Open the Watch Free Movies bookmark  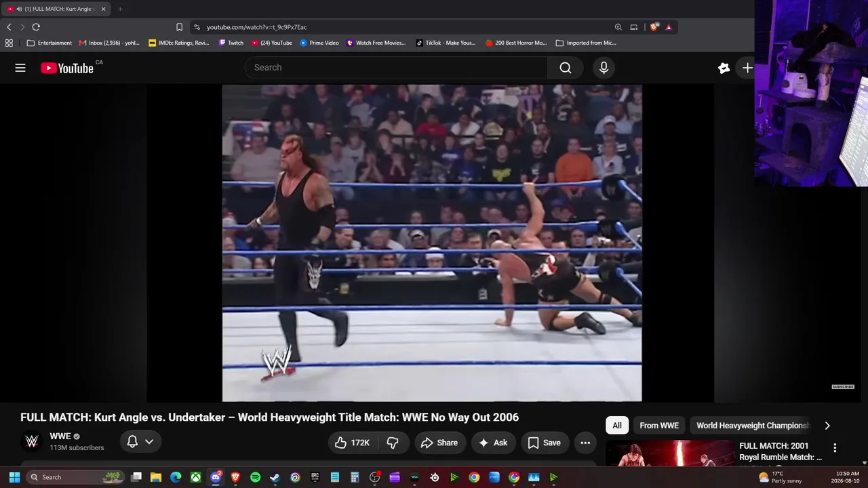(376, 43)
